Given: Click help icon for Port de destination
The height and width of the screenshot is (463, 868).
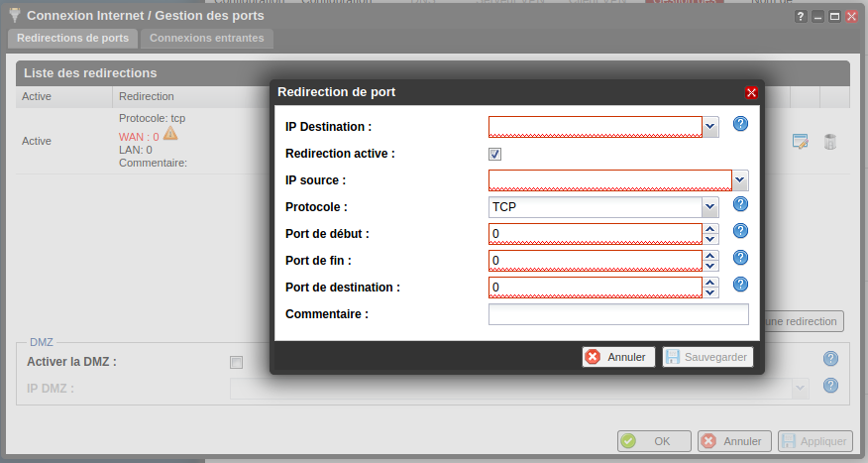Looking at the screenshot, I should click(x=740, y=285).
